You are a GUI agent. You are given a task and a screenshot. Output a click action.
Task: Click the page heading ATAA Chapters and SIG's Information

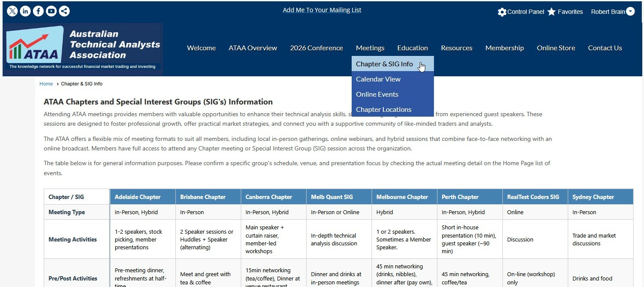(x=158, y=102)
